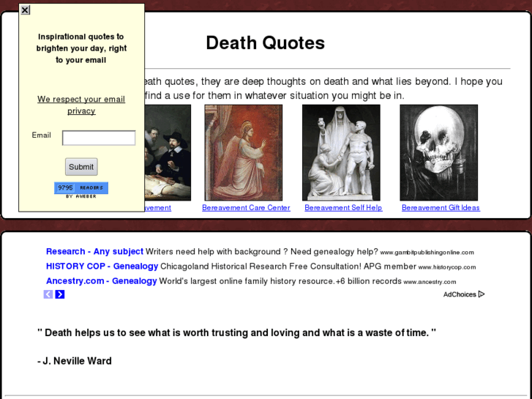Click the kneeling angel painting thumbnail

pyautogui.click(x=243, y=152)
